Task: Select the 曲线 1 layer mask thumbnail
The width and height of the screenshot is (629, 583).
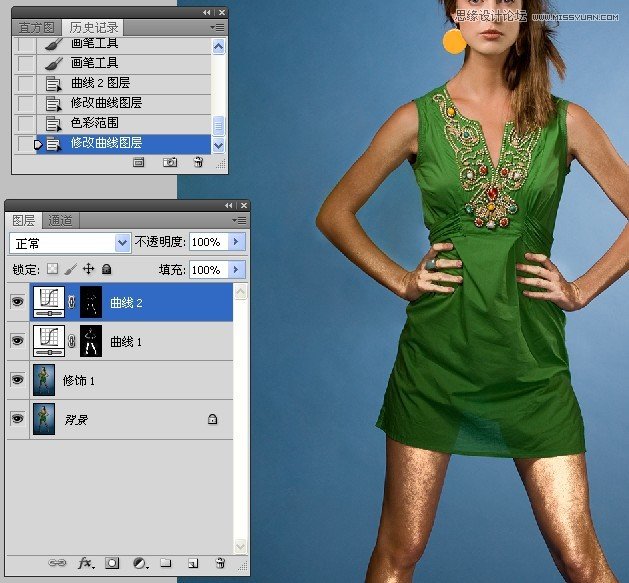Action: tap(91, 341)
